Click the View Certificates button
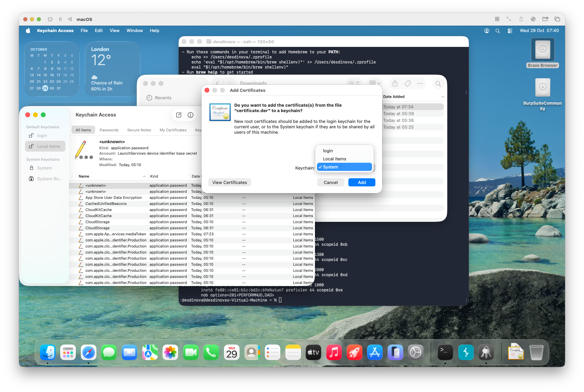The image size is (584, 392). (230, 183)
